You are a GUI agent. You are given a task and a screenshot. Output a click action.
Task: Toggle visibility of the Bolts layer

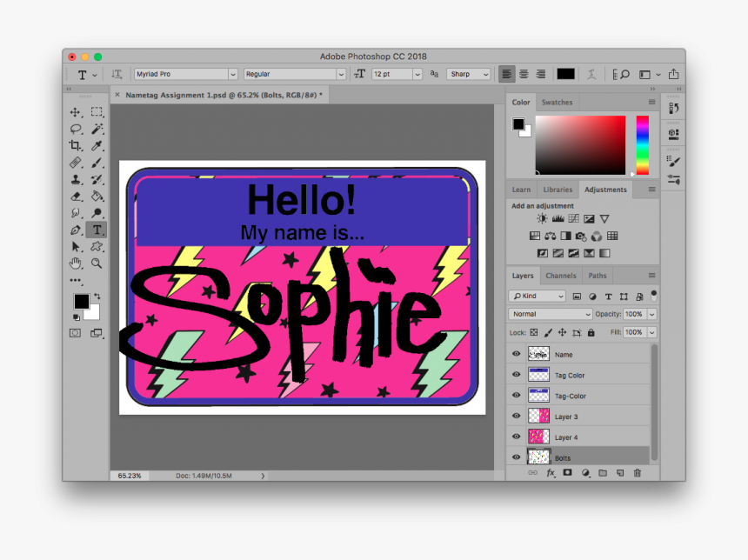(517, 457)
